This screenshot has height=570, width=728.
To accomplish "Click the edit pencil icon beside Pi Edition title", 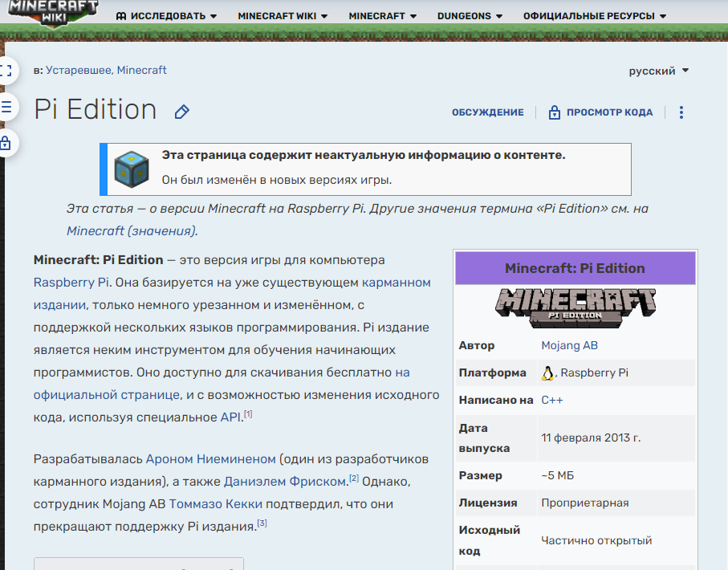I will tap(182, 112).
